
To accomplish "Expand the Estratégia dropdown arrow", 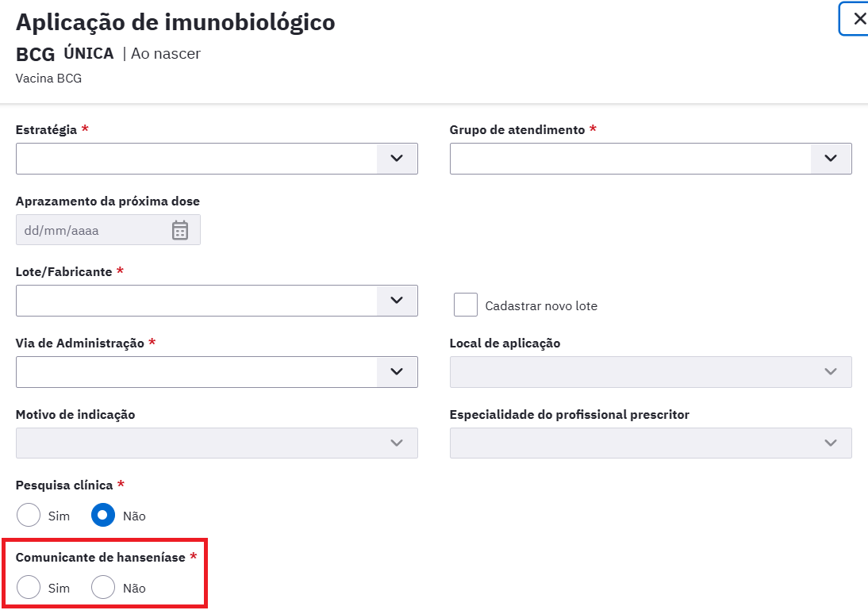I will pyautogui.click(x=397, y=159).
